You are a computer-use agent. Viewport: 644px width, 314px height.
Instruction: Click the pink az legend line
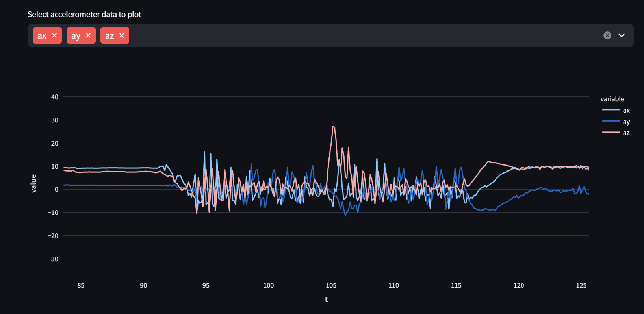(x=611, y=133)
